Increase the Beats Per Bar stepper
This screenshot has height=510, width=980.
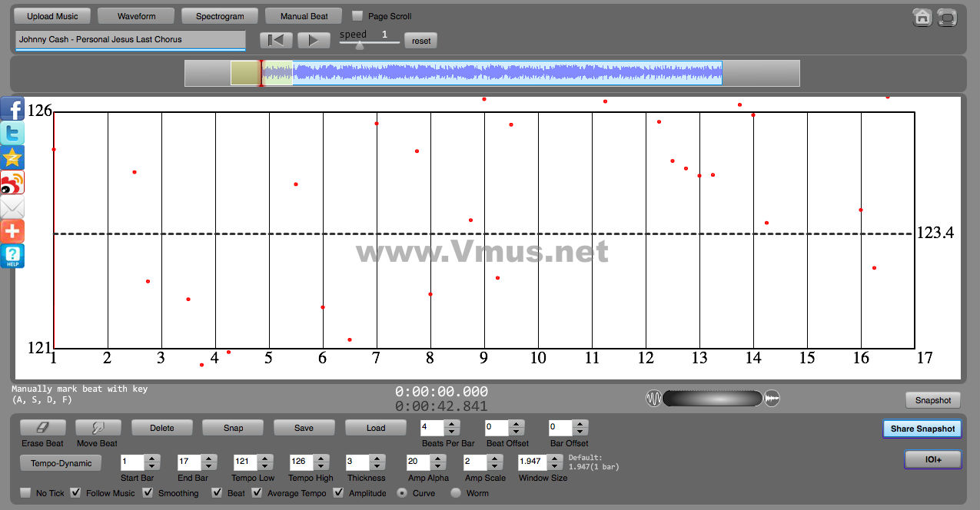click(x=452, y=424)
